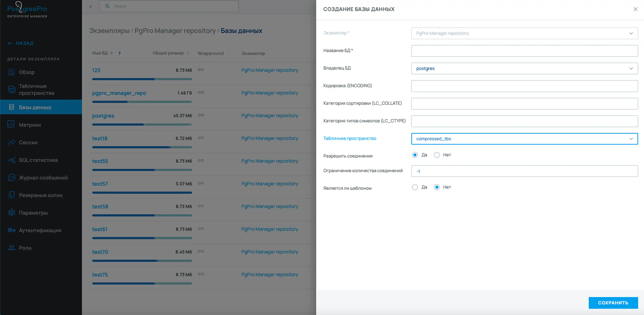
Task: Go to the Резервные копии section
Action: coord(40,195)
